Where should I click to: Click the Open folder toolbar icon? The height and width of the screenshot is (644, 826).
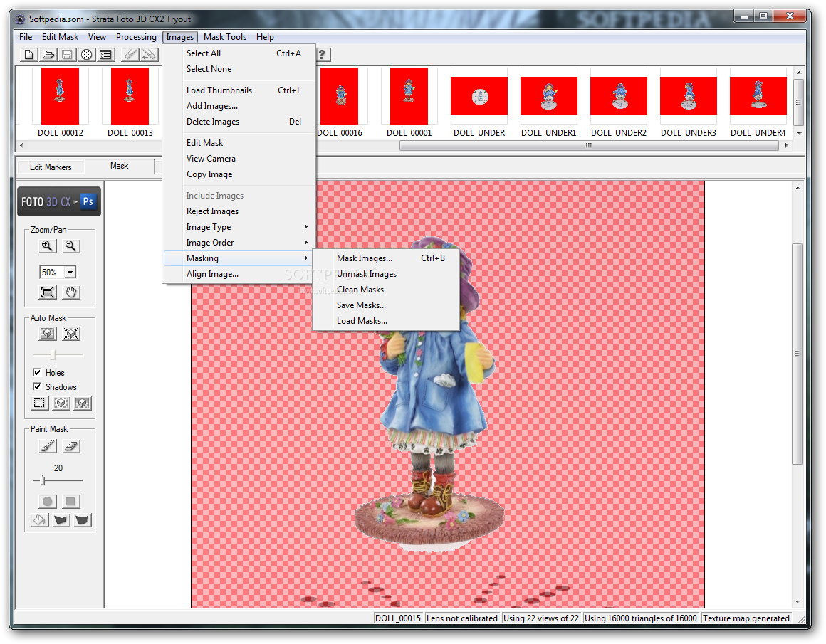[x=48, y=54]
